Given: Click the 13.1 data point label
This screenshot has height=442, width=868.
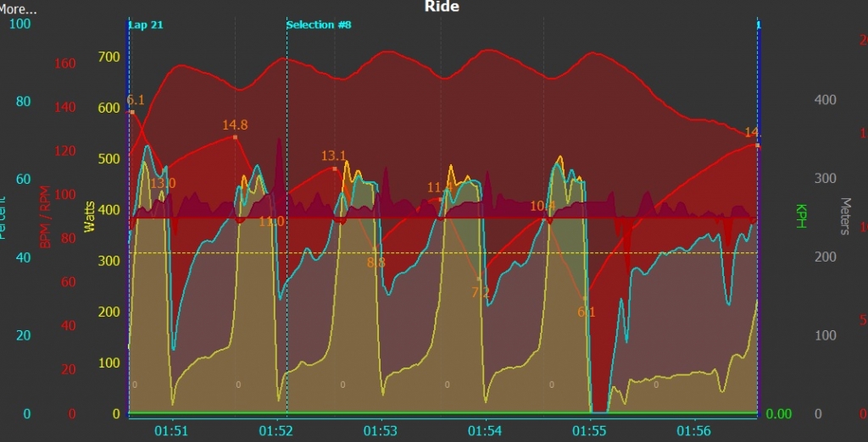Looking at the screenshot, I should [x=334, y=156].
